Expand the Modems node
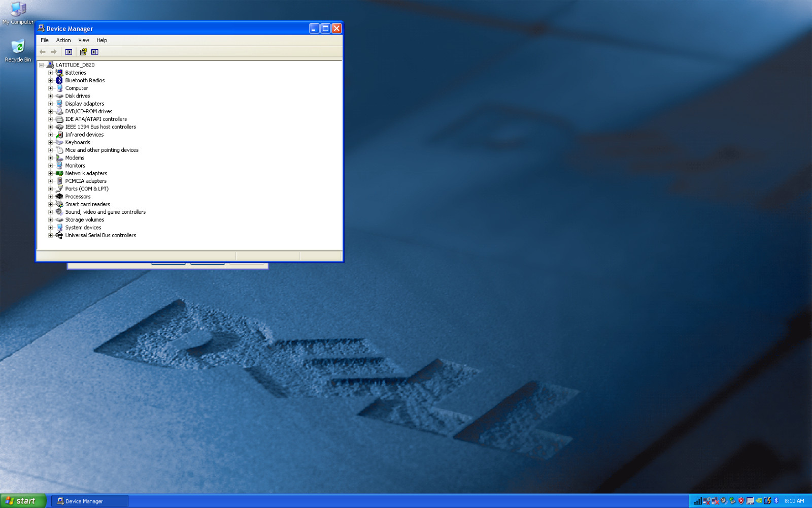This screenshot has width=812, height=508. pyautogui.click(x=50, y=158)
